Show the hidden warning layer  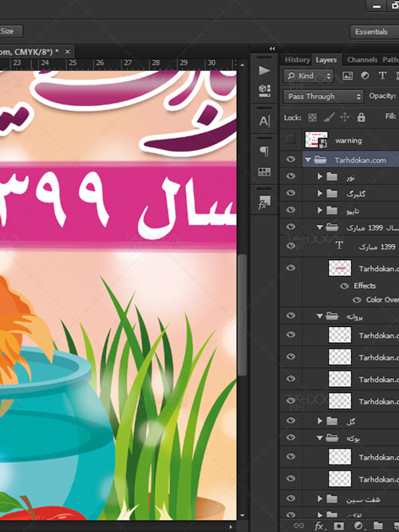coord(290,139)
